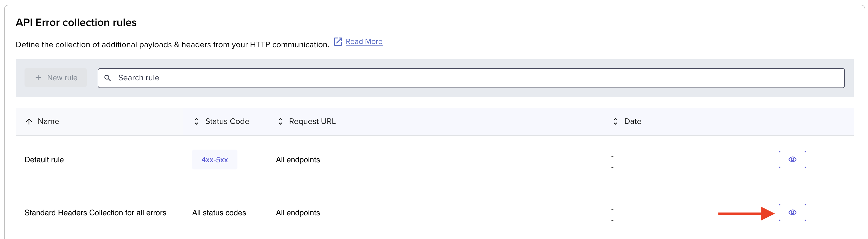Focus the Search rule input field

(471, 78)
